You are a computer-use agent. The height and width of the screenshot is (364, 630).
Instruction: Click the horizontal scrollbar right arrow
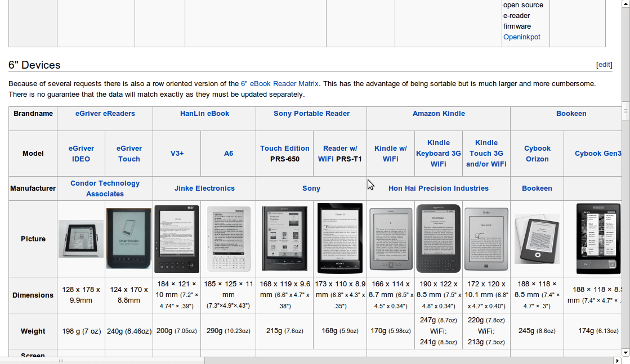[x=618, y=361]
